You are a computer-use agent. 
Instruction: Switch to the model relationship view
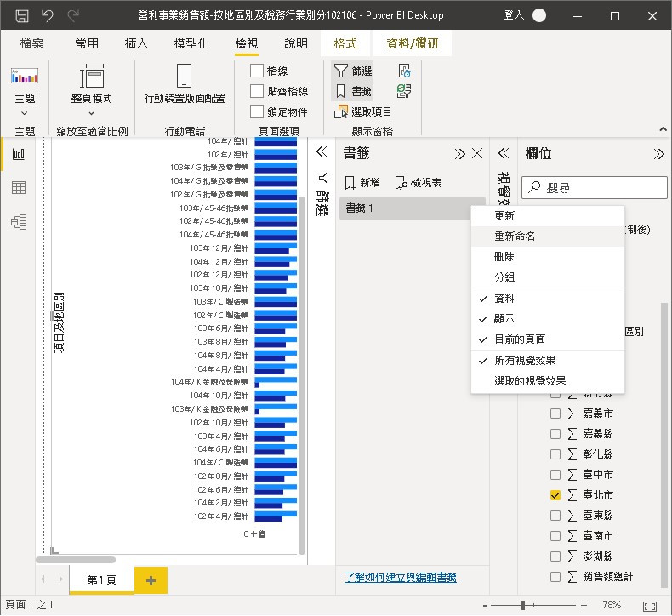(x=19, y=221)
